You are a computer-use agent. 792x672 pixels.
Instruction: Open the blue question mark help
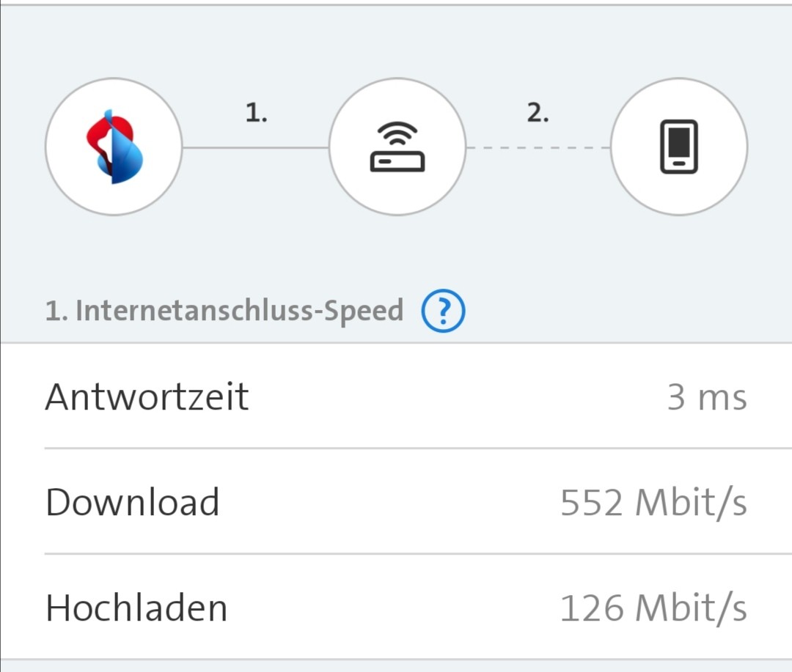click(x=443, y=311)
